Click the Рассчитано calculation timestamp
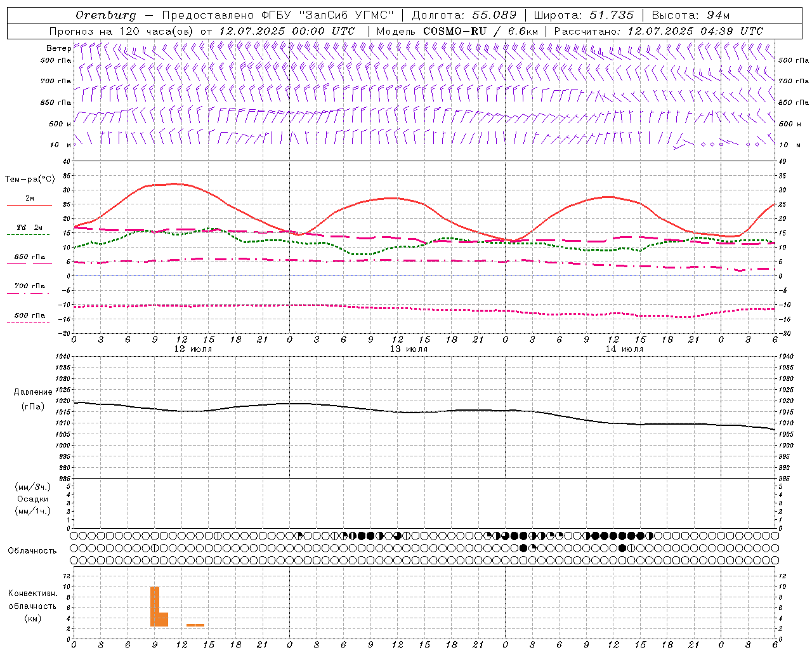 (658, 31)
